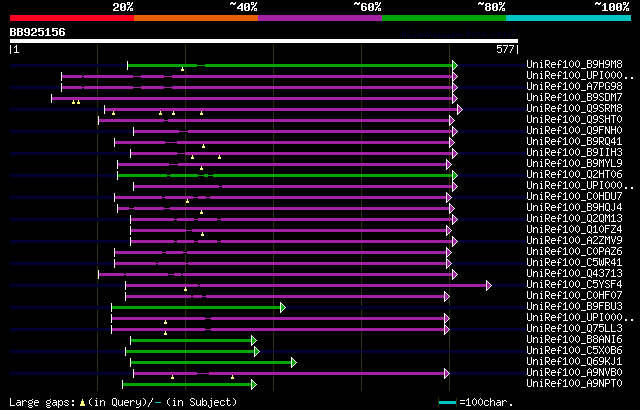Select hit label UniRef100_B9FBU3

pyautogui.click(x=574, y=306)
